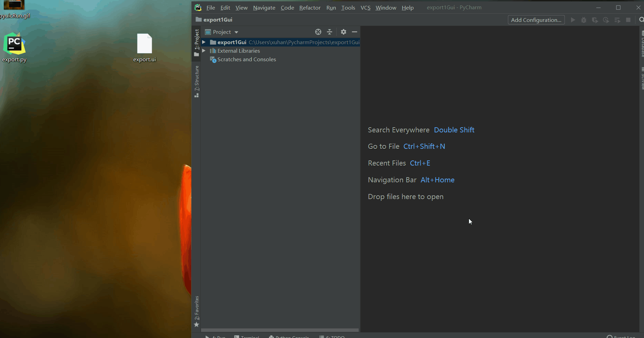Click the Project panel horizontal scrollbar

pos(280,330)
